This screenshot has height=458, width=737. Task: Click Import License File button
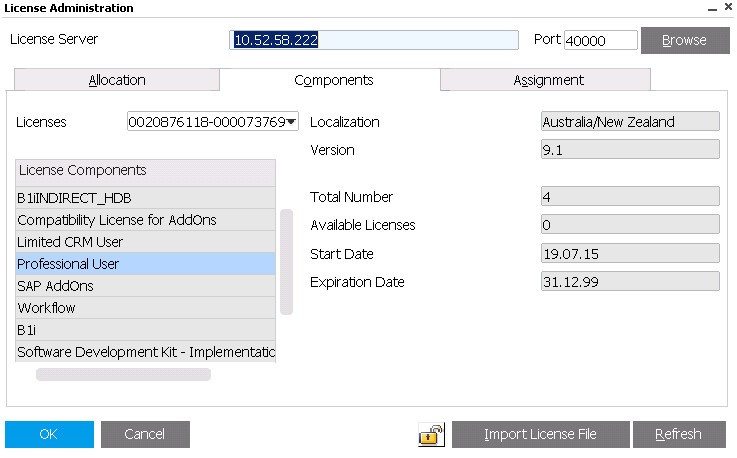tap(540, 434)
